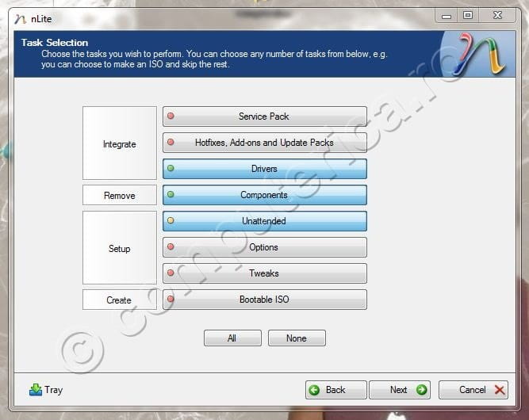Select all tasks with All button

pos(232,338)
